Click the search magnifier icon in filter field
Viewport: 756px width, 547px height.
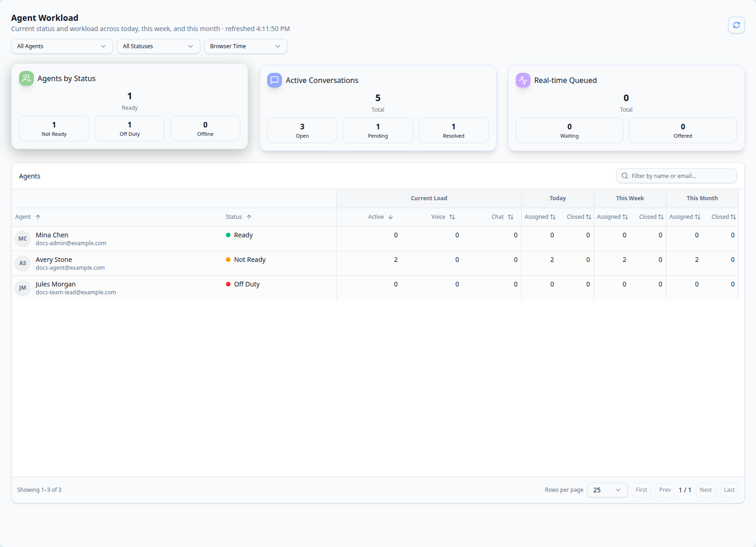(625, 176)
